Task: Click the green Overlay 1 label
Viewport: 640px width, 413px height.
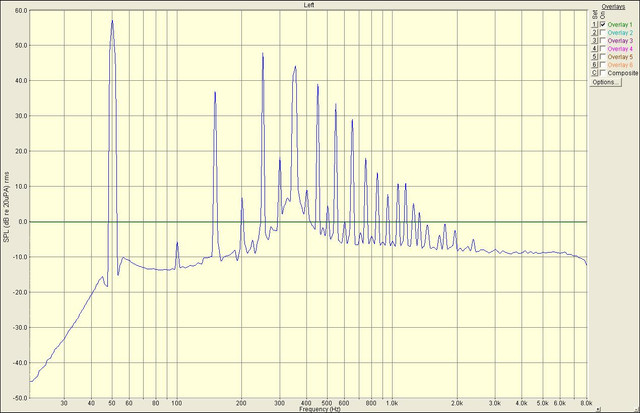Action: click(x=620, y=24)
